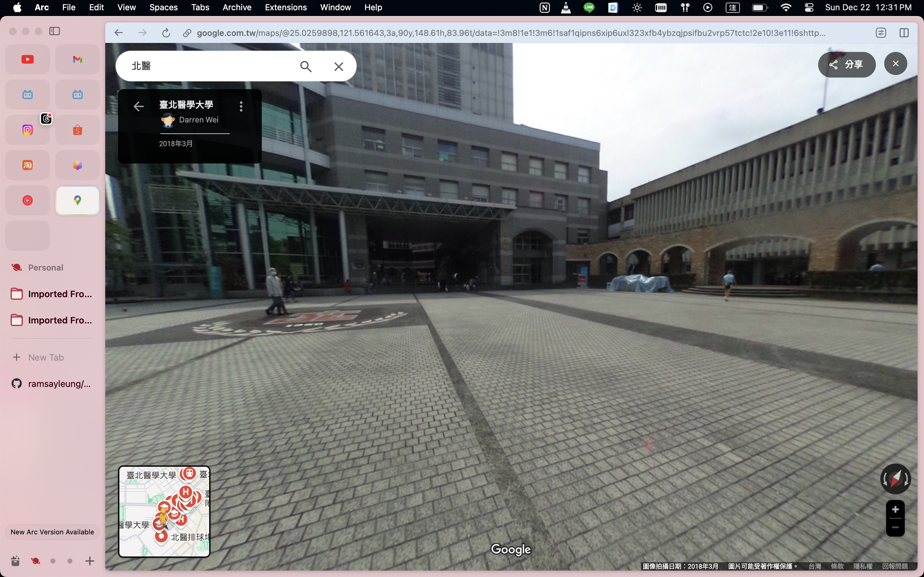924x577 pixels.
Task: Open the Archive menu
Action: [x=237, y=7]
